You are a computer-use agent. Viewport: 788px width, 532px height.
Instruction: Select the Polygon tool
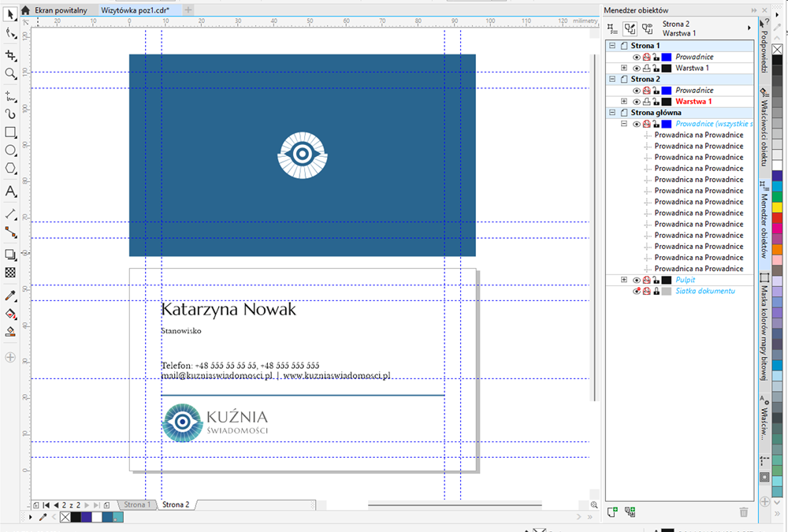[x=10, y=169]
